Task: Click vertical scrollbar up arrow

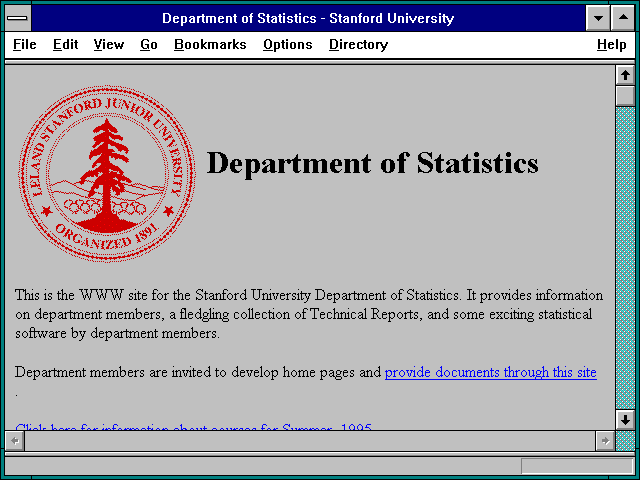Action: coord(625,75)
